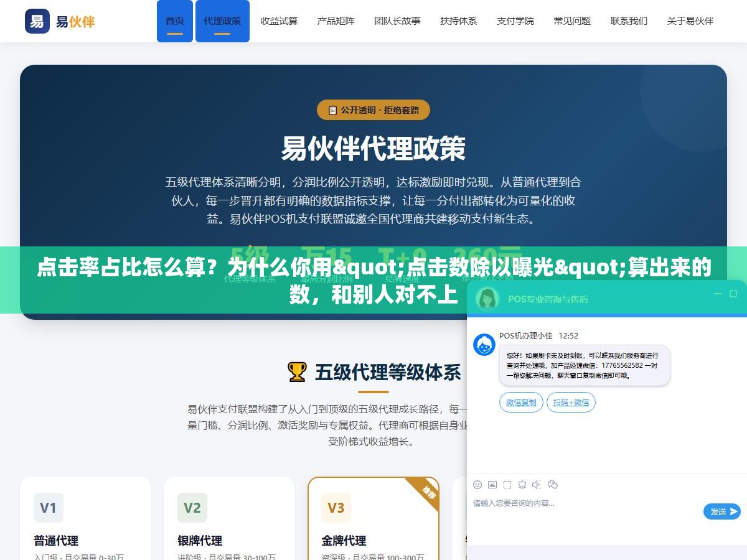Open 扶持体系 menu item
The width and height of the screenshot is (747, 560).
coord(459,21)
